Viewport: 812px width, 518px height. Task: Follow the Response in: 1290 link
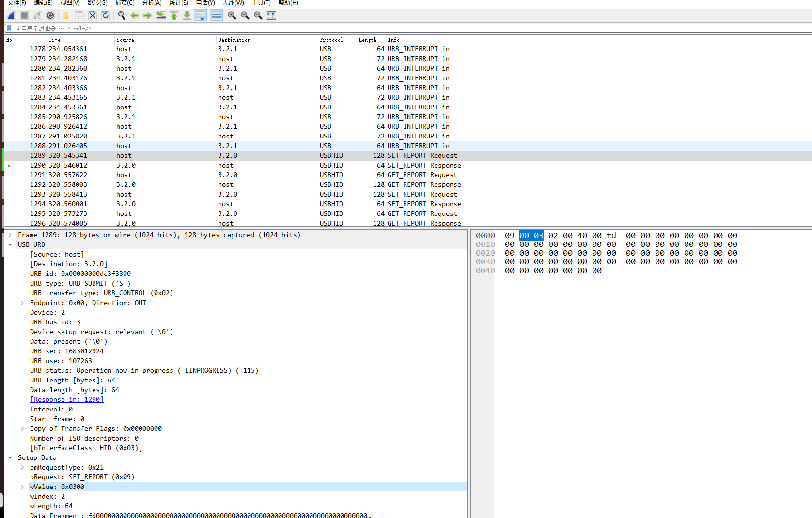67,399
